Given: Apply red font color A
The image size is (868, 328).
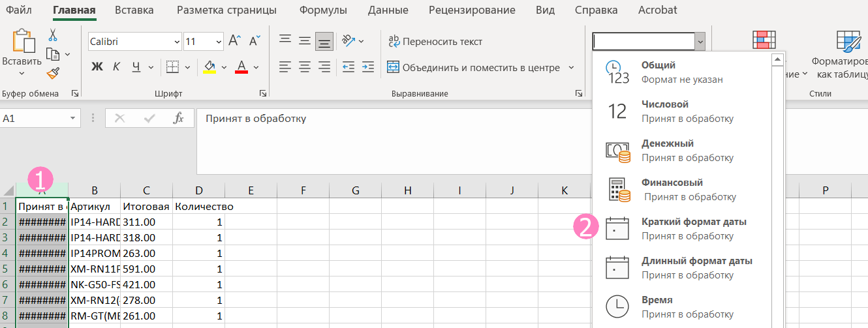Looking at the screenshot, I should click(241, 67).
